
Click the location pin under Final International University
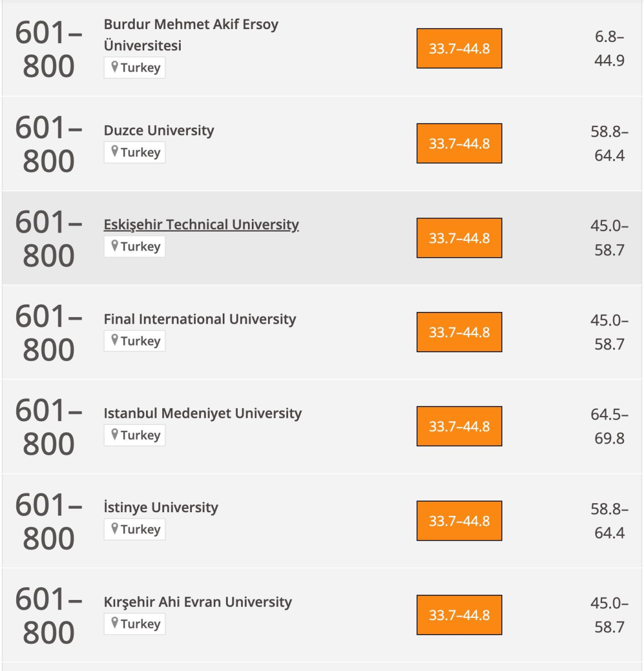(115, 341)
